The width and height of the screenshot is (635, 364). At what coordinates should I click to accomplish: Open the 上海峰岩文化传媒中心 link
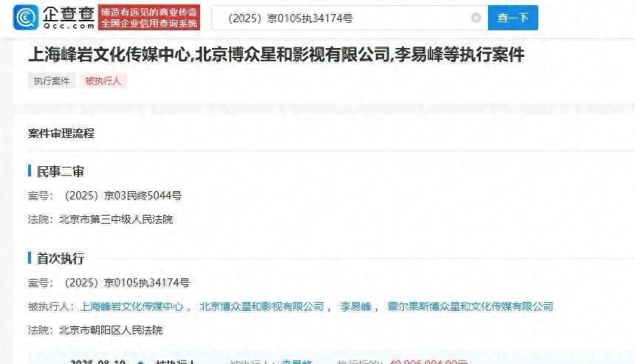(x=132, y=306)
